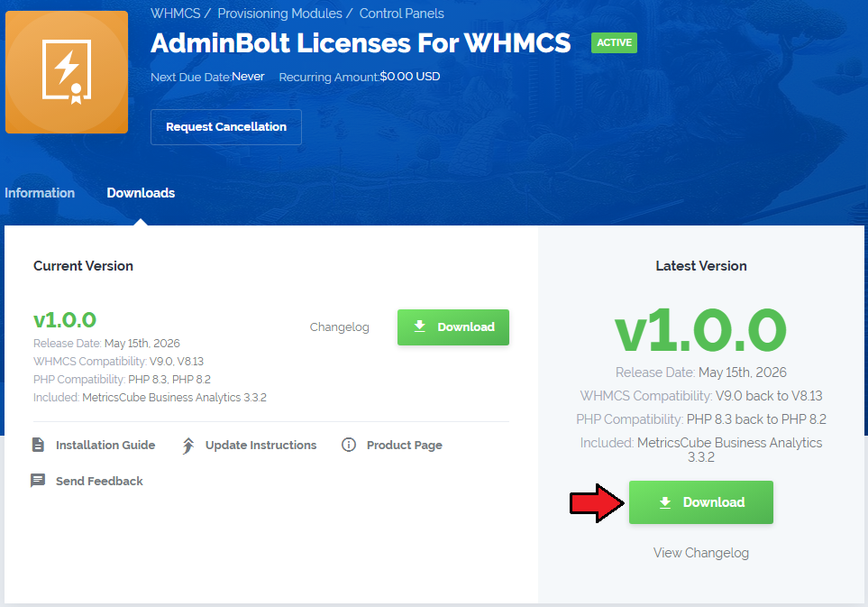Click Release Date under Current Version
Screen dimensions: 868x607
coord(106,344)
